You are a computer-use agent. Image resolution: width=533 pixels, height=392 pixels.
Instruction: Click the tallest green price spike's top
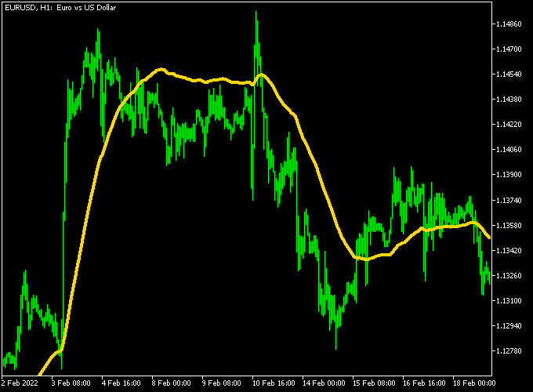click(256, 13)
